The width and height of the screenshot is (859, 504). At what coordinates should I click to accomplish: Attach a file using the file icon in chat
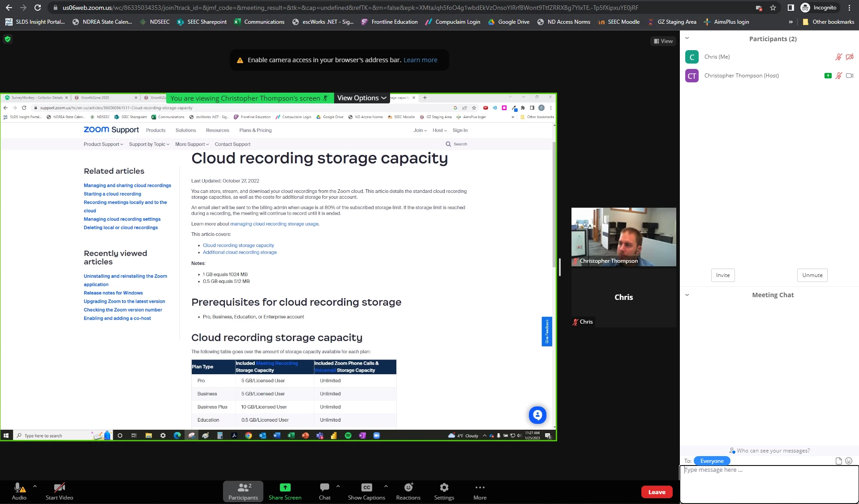point(838,461)
